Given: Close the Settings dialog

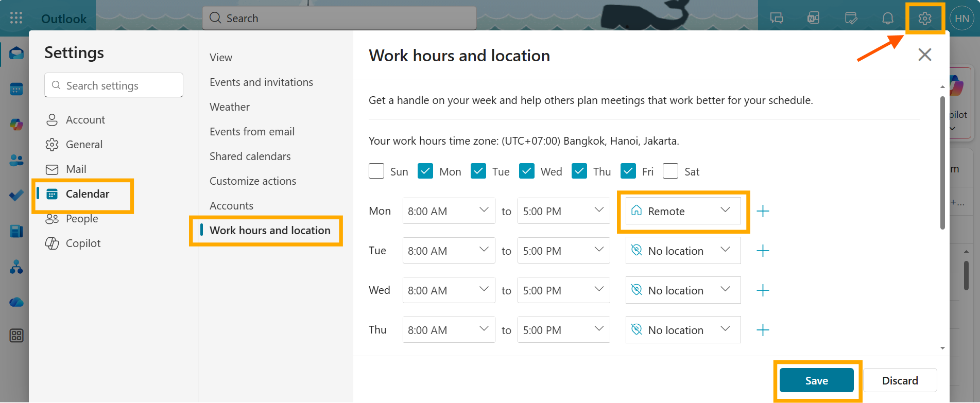Looking at the screenshot, I should pos(925,55).
